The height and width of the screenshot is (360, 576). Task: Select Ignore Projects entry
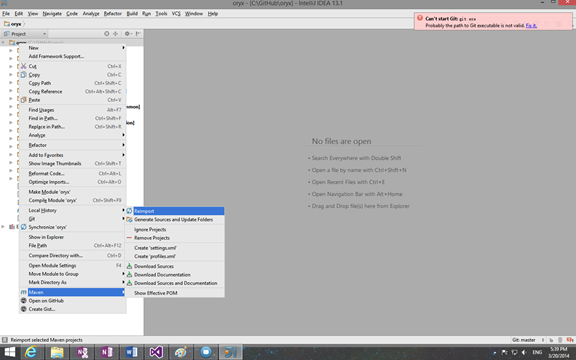175,229
